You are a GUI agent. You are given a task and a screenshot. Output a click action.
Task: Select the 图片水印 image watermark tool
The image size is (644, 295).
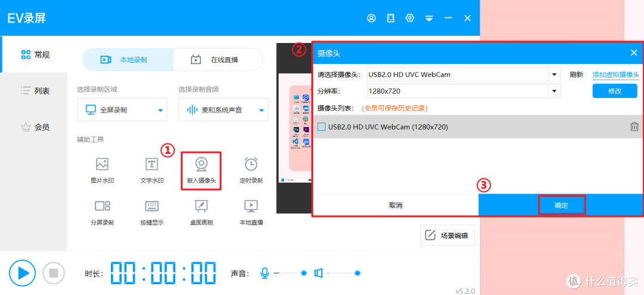[103, 170]
